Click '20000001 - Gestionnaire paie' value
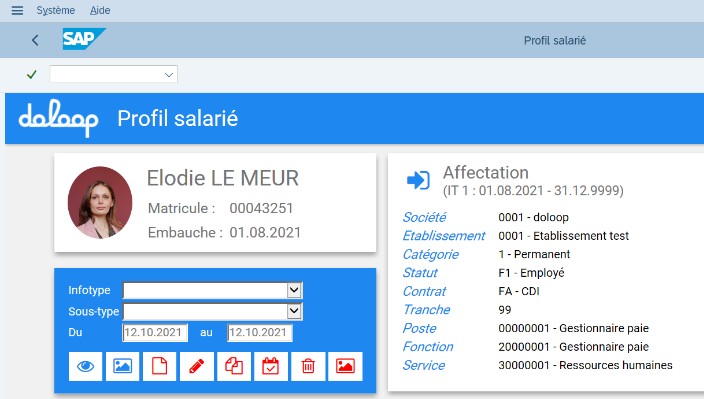Image resolution: width=704 pixels, height=399 pixels. [573, 346]
